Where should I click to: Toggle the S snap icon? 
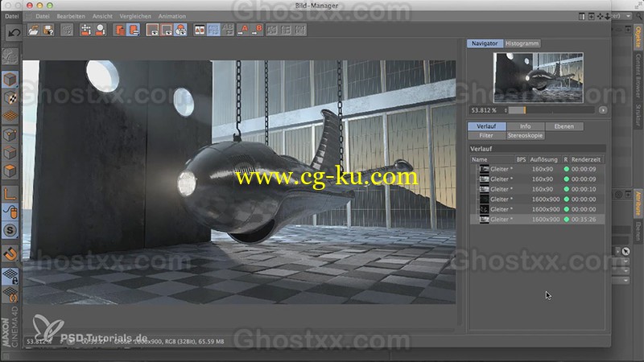coord(10,230)
